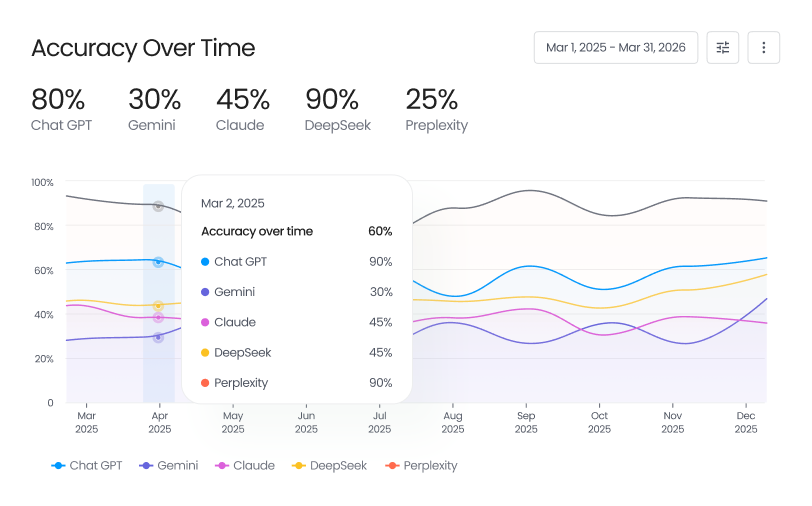
Task: Click the yellow DeepSeek dot in tooltip
Action: pos(205,353)
